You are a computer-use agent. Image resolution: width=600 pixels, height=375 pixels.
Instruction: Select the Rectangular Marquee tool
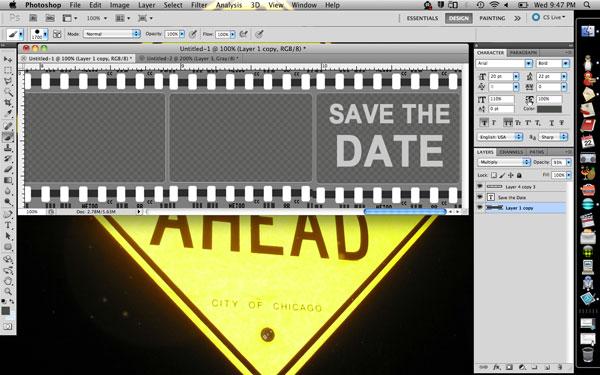[8, 70]
